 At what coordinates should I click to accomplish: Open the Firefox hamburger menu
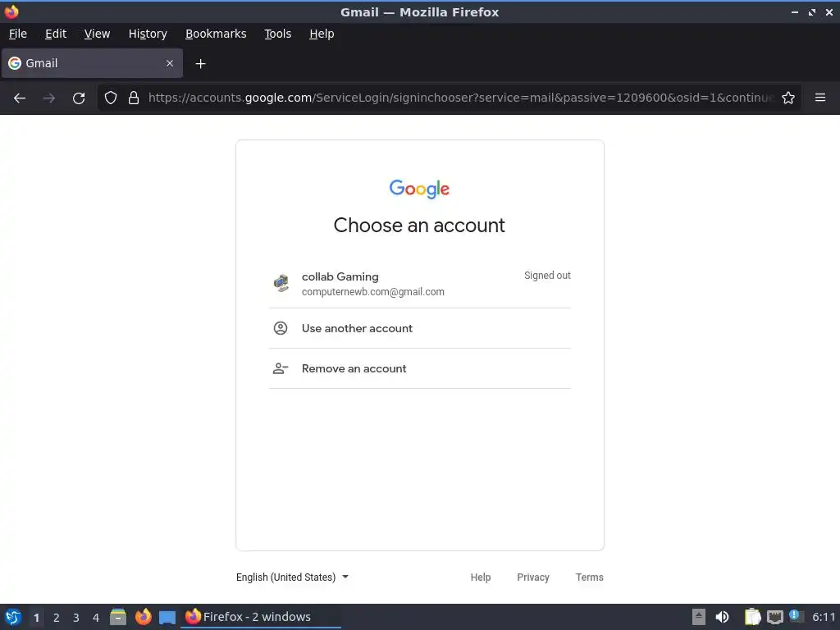point(820,98)
